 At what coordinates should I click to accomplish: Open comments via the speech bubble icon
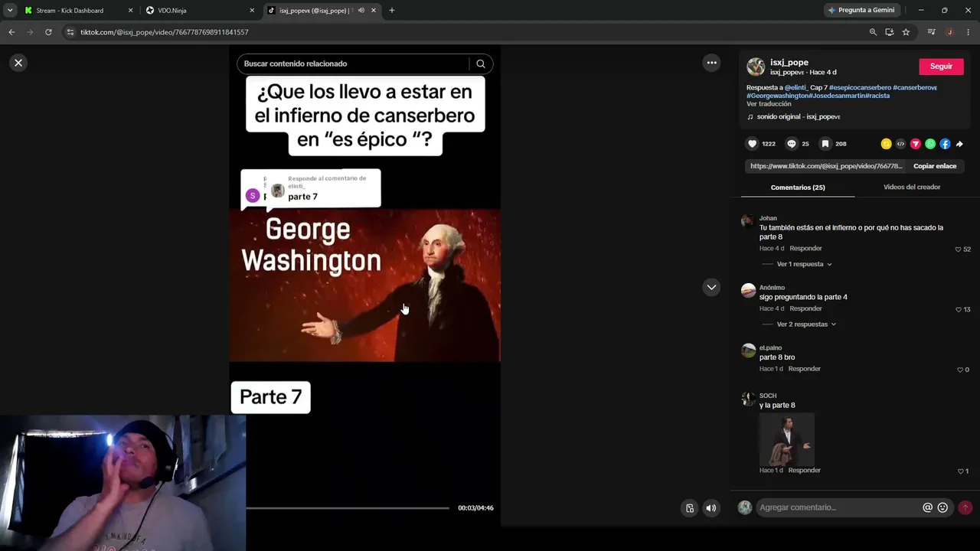pyautogui.click(x=792, y=144)
